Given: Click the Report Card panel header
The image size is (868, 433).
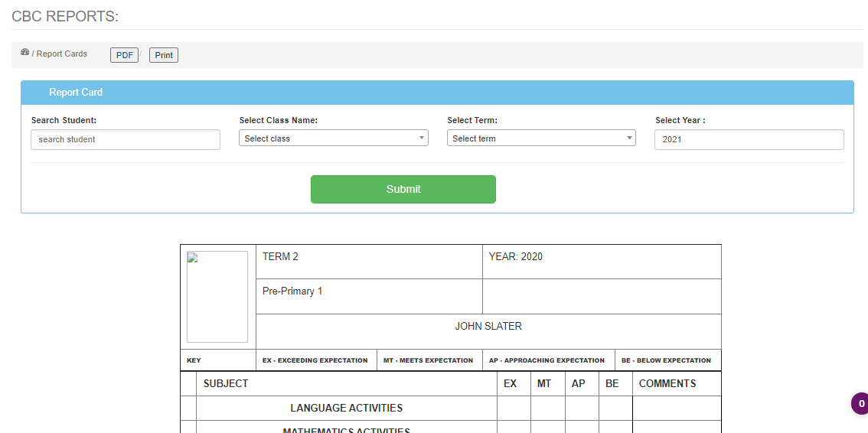Looking at the screenshot, I should [76, 93].
